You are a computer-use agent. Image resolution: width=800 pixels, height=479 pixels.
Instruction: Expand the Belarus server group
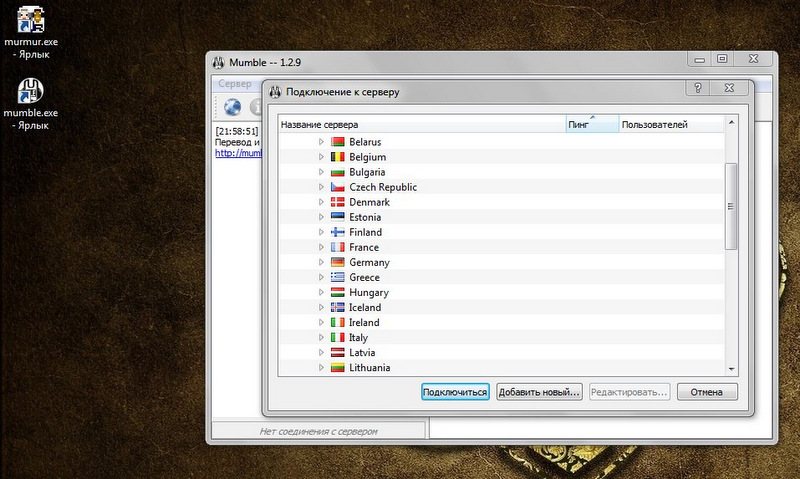point(321,142)
